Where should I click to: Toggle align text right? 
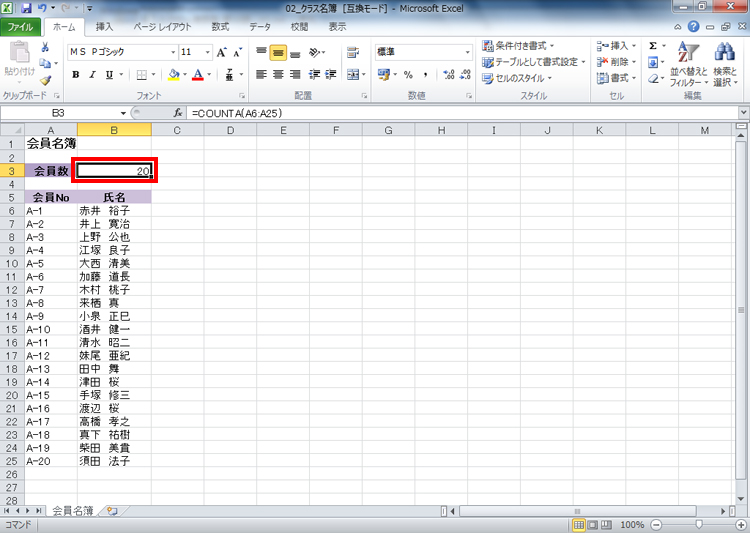[295, 75]
